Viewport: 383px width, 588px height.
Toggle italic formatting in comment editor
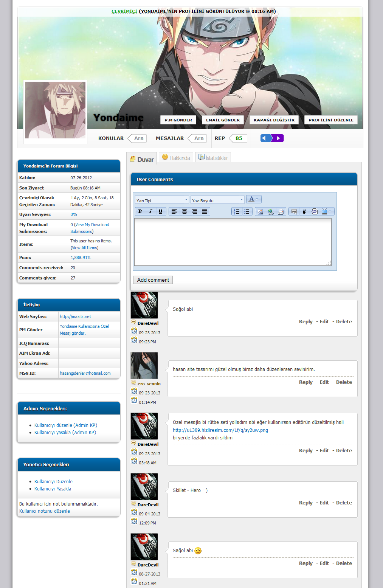tap(150, 211)
